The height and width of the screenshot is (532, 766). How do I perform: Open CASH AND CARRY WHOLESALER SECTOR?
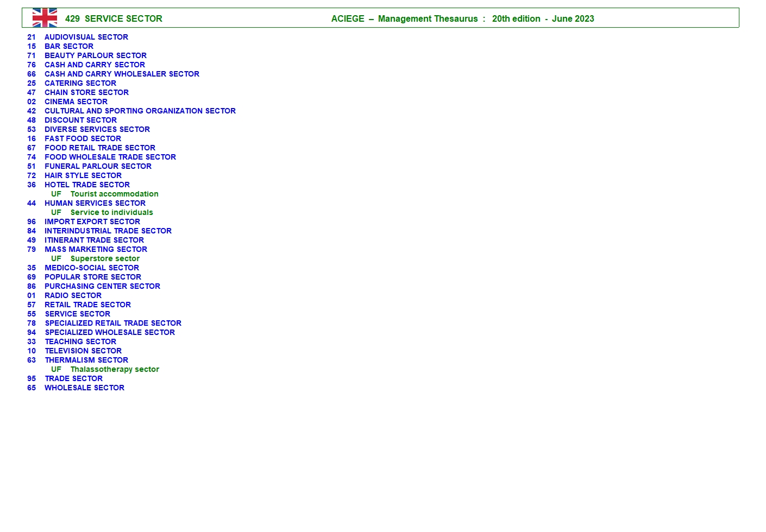(122, 74)
